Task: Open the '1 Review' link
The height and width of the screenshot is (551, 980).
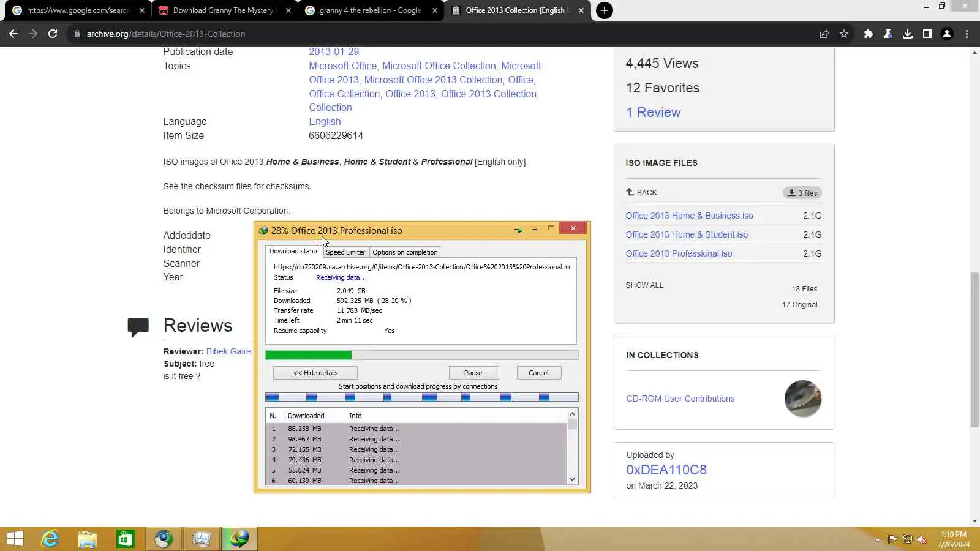Action: pyautogui.click(x=654, y=113)
